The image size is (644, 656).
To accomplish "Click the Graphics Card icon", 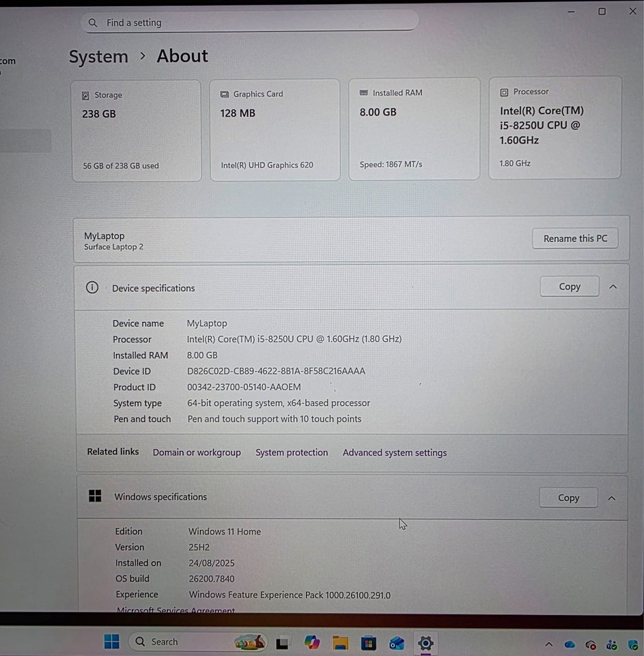I will (x=224, y=94).
